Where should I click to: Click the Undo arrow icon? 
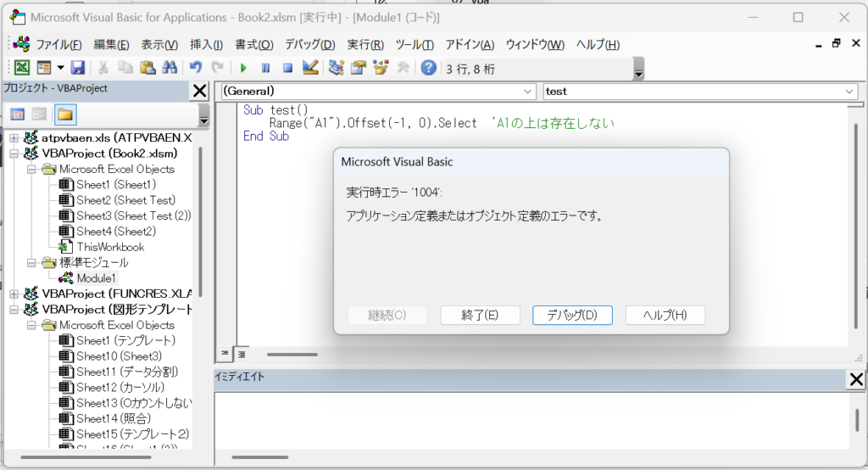pos(196,68)
